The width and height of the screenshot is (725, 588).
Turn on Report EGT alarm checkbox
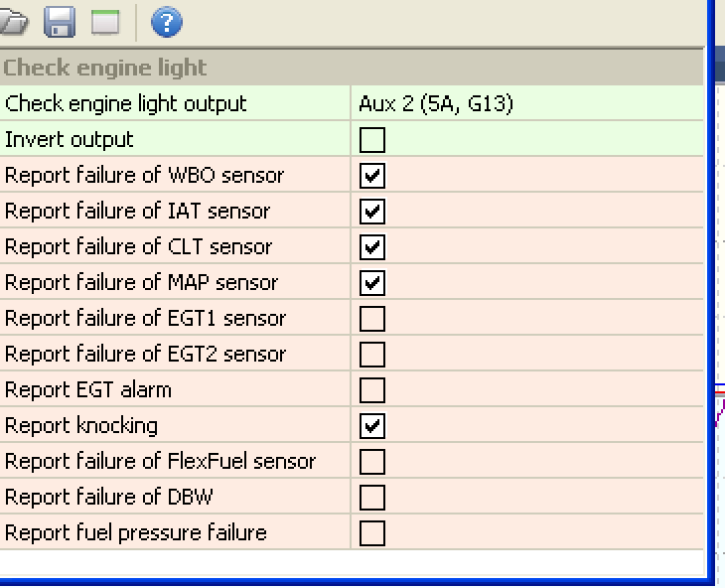tap(372, 390)
